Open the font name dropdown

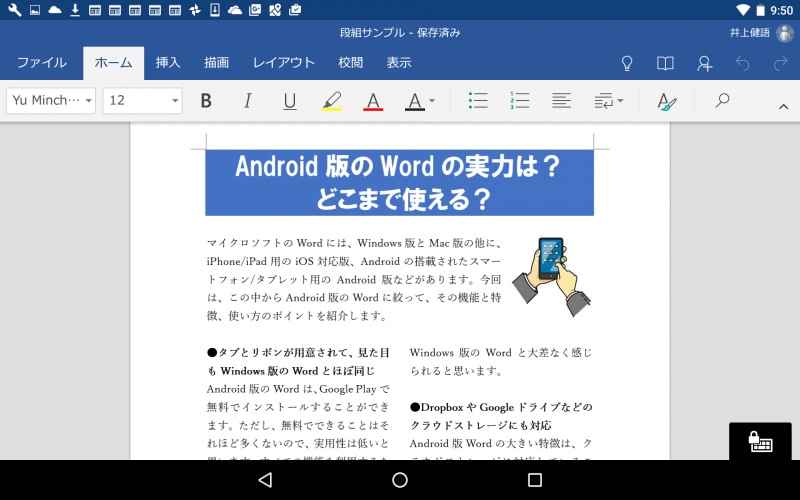pyautogui.click(x=52, y=101)
